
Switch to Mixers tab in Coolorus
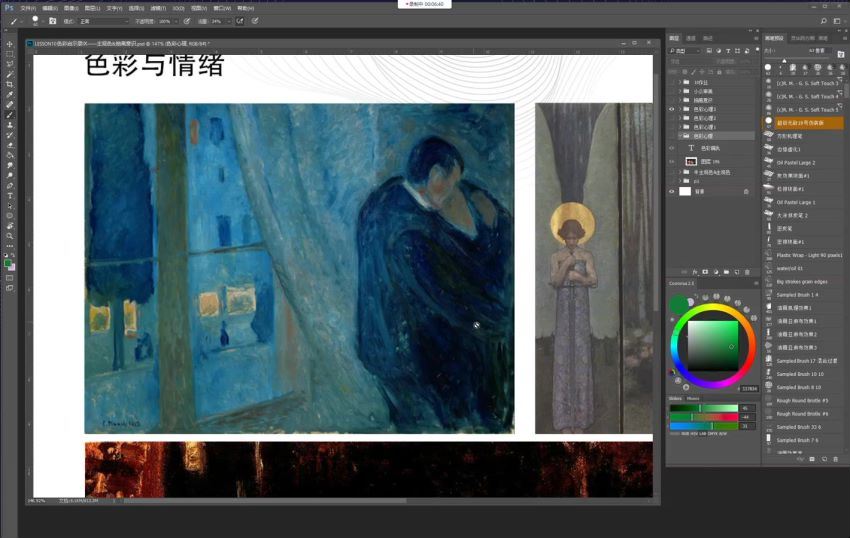coord(693,399)
